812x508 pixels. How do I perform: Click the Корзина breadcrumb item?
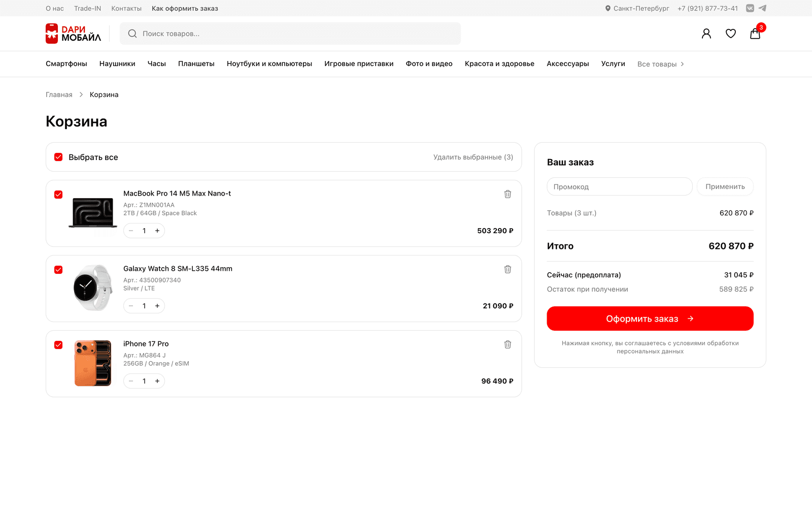pyautogui.click(x=104, y=94)
